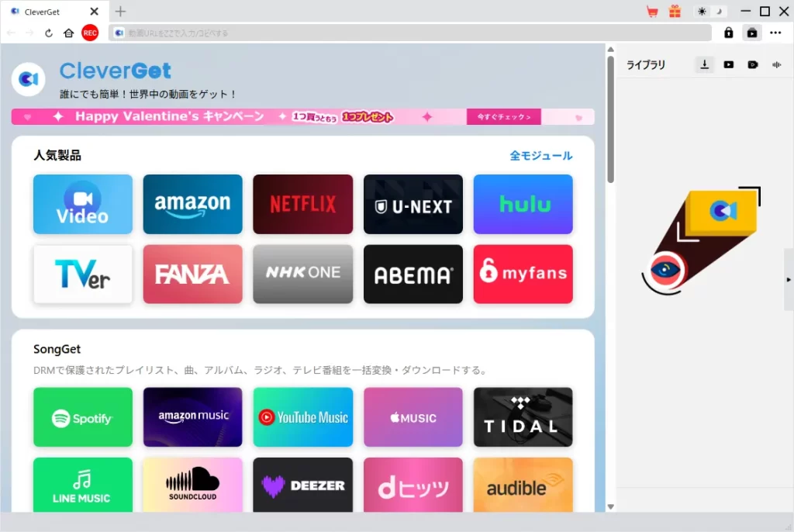Reload the page with refresh icon
The width and height of the screenshot is (794, 532).
49,33
